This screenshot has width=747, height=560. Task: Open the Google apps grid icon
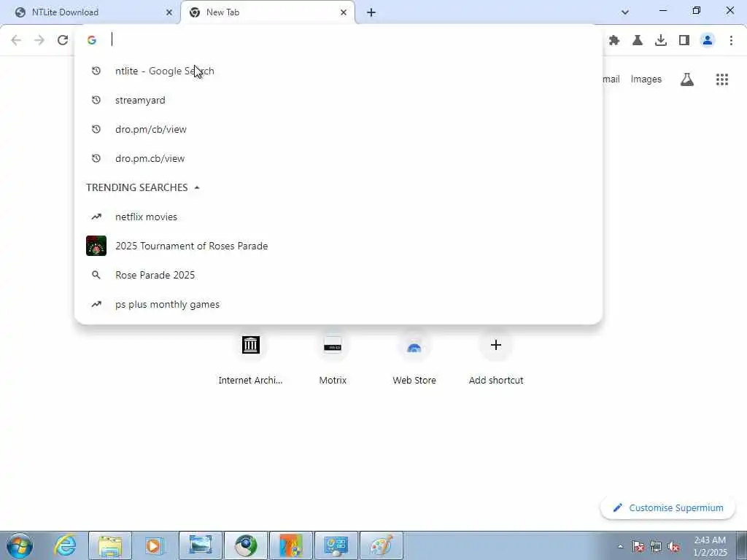(x=721, y=79)
